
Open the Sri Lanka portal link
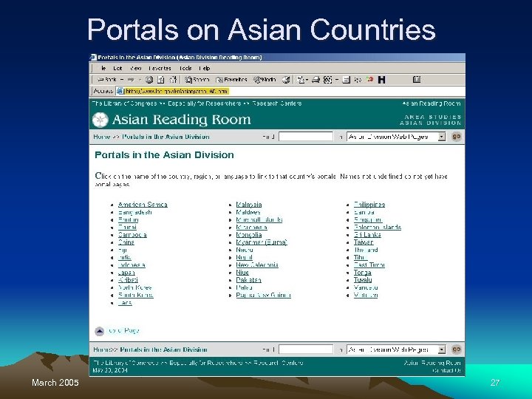pyautogui.click(x=367, y=235)
